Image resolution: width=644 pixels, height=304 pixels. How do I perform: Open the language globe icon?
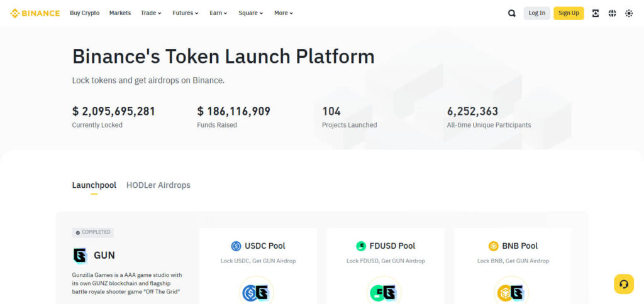(612, 13)
